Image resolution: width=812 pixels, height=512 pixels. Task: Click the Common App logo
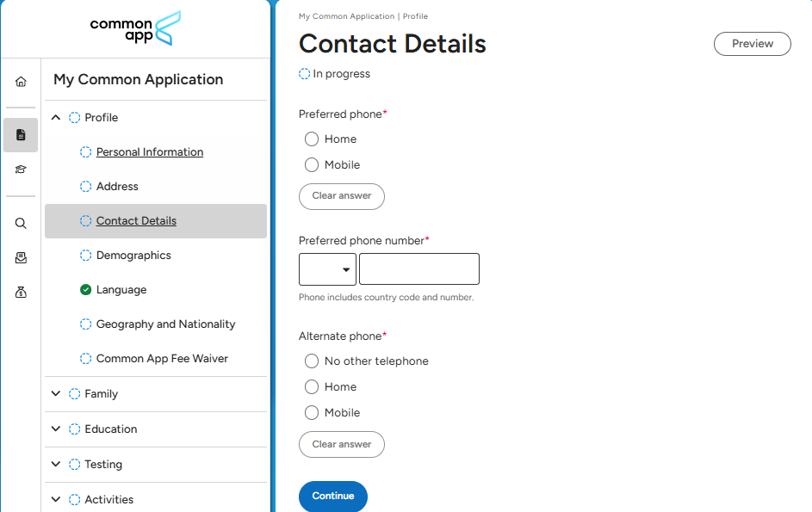[x=135, y=28]
